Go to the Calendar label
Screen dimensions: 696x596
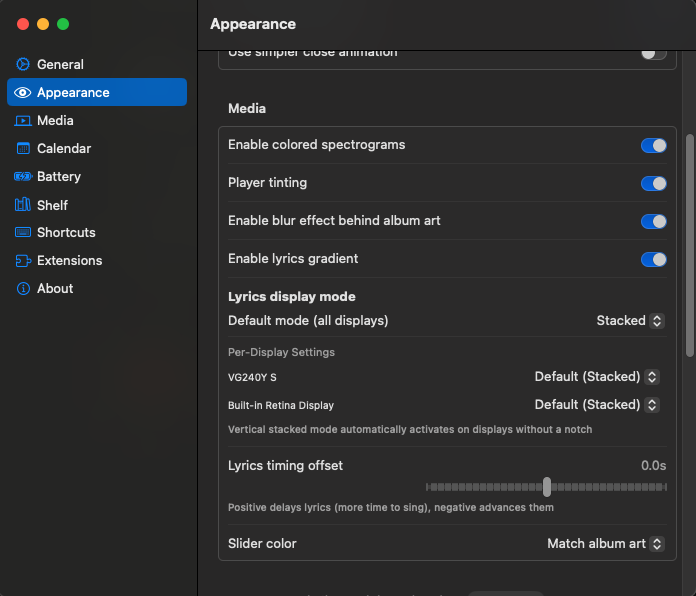click(64, 148)
